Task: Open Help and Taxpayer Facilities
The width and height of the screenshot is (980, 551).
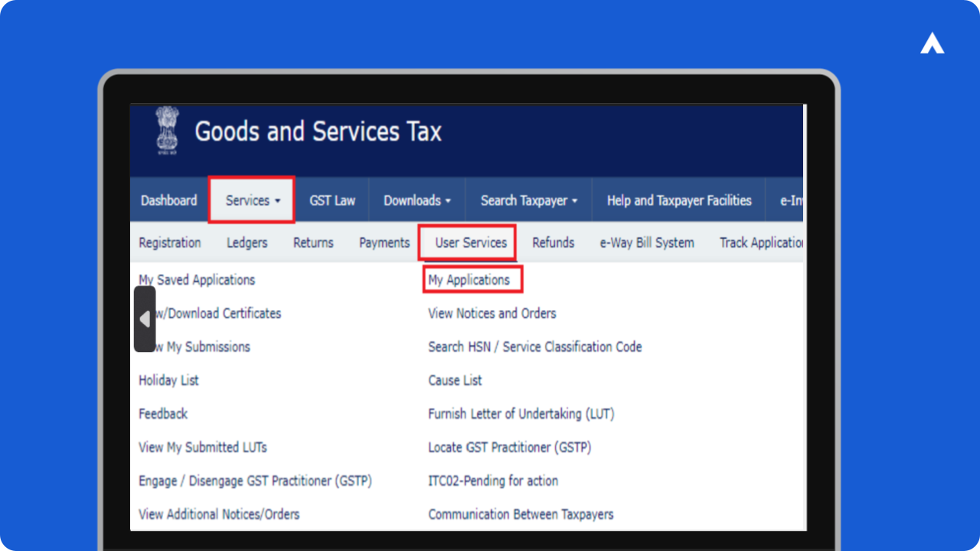Action: pos(679,201)
